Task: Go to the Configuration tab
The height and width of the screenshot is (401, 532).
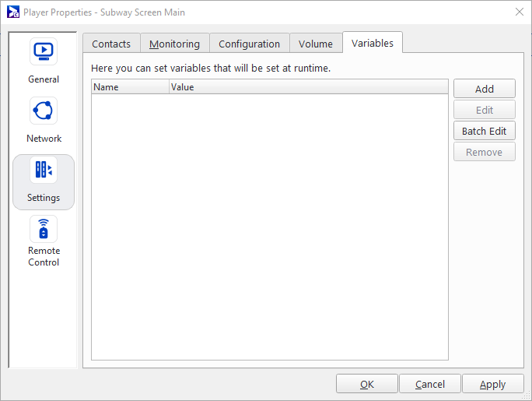Action: point(249,44)
